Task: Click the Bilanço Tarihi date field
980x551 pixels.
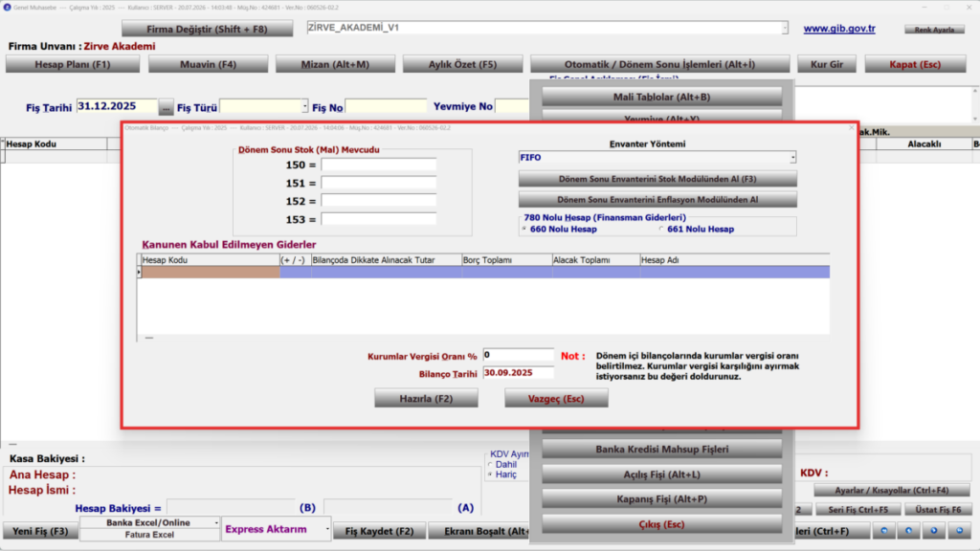Action: tap(518, 373)
